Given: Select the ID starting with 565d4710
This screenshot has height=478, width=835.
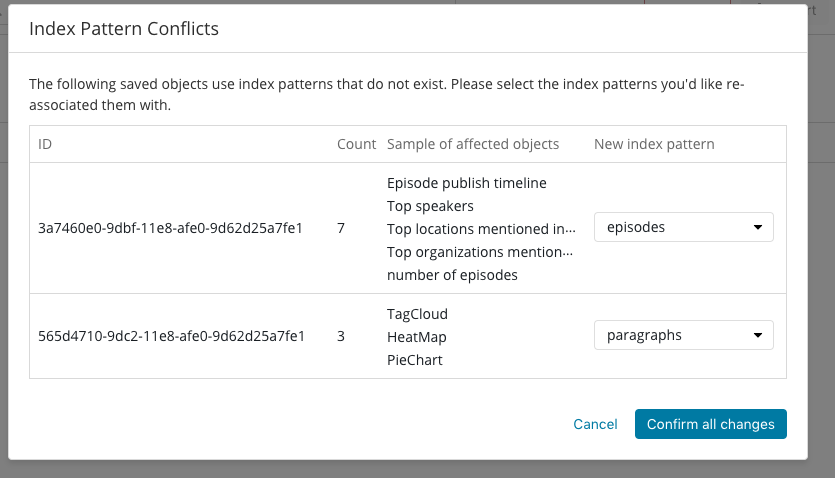Looking at the screenshot, I should point(170,336).
